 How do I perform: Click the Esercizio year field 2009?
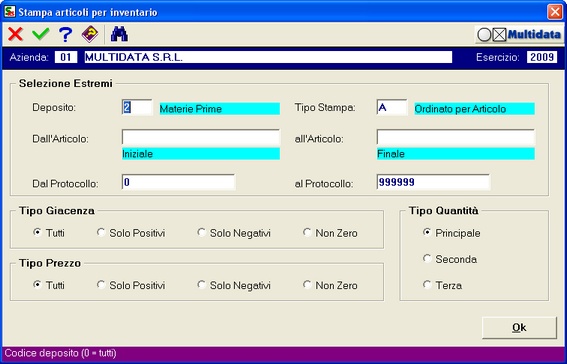point(542,57)
